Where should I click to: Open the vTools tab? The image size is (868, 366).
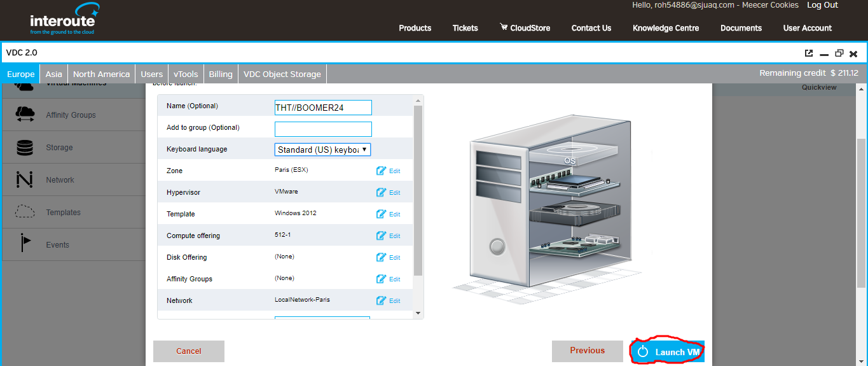point(186,74)
